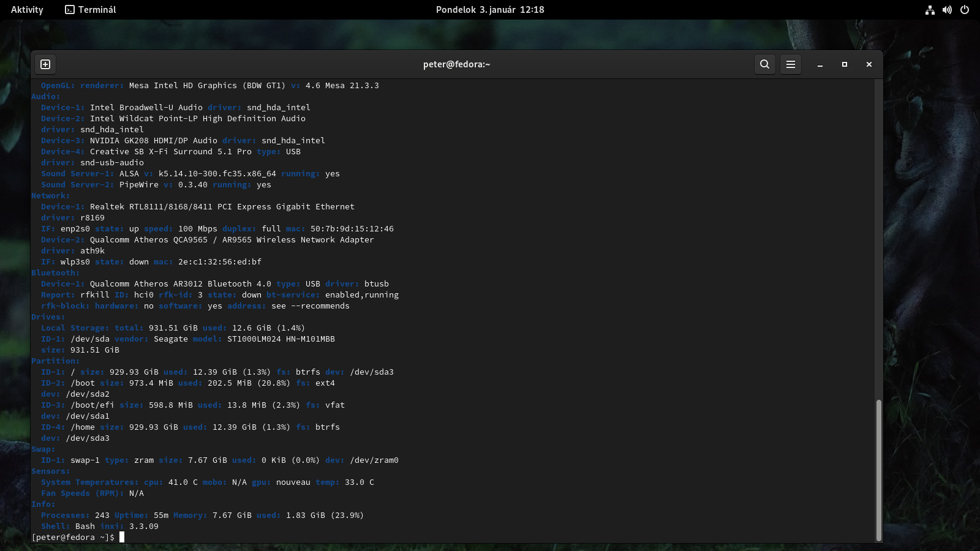
Task: Minimize the terminal window
Action: click(820, 64)
